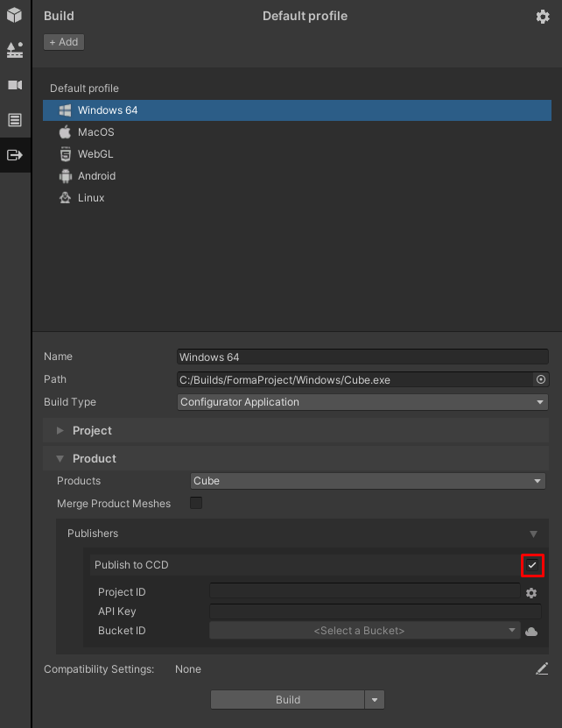Open the Select a Bucket dropdown
The image size is (562, 728).
[x=364, y=631]
